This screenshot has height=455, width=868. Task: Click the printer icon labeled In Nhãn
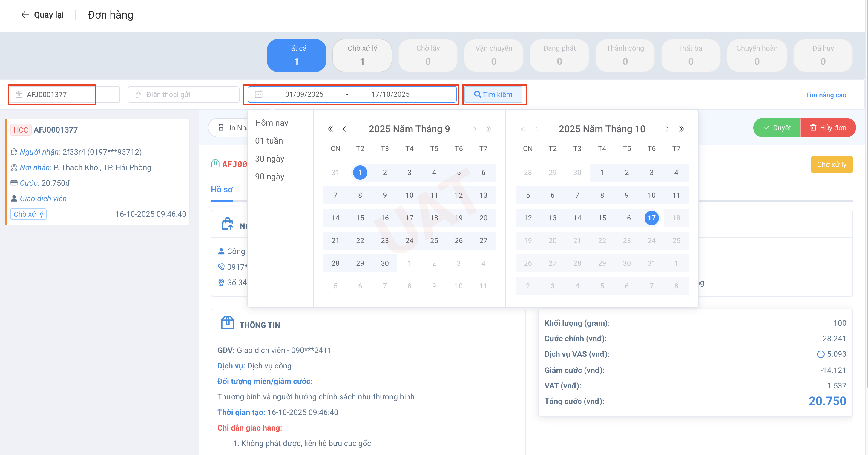tap(221, 128)
